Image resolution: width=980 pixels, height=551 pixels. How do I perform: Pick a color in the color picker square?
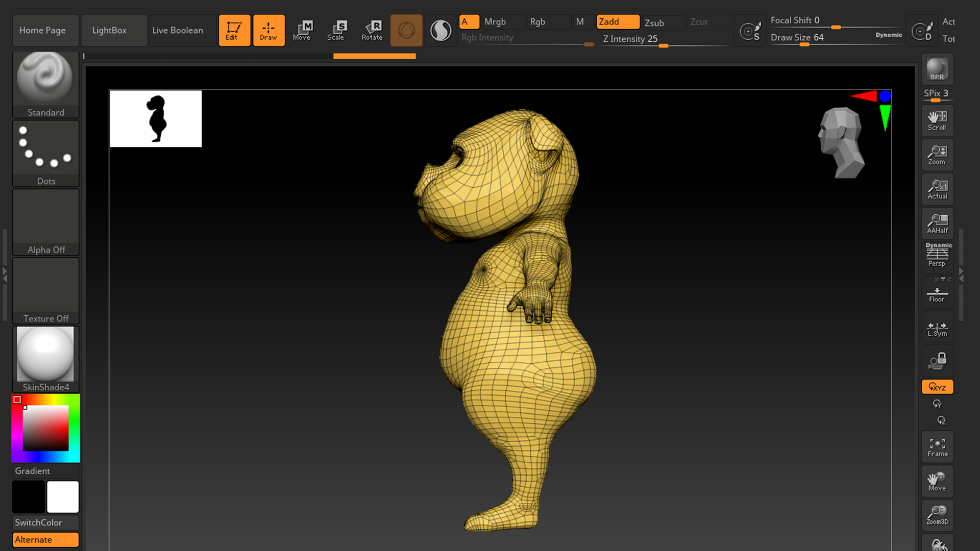coord(45,428)
